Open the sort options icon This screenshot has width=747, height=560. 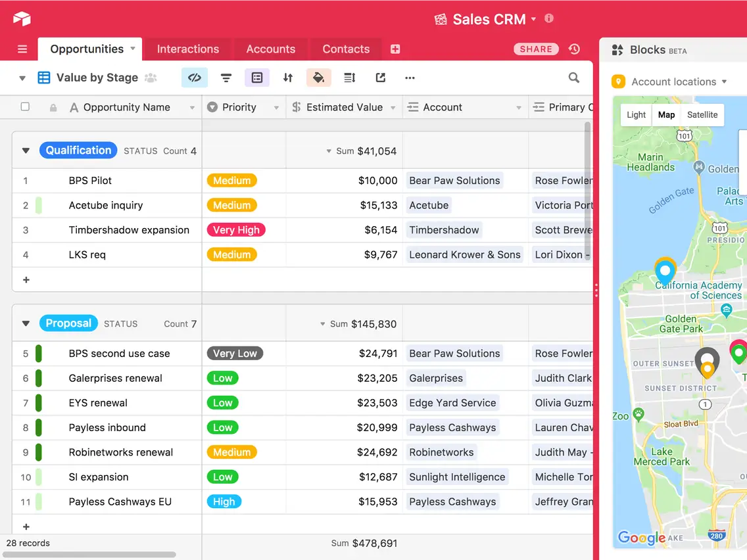pyautogui.click(x=287, y=78)
